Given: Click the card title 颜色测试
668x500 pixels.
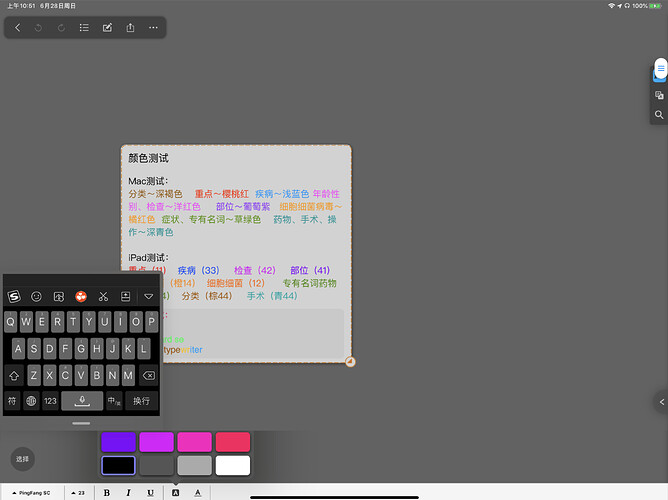Looking at the screenshot, I should (149, 158).
